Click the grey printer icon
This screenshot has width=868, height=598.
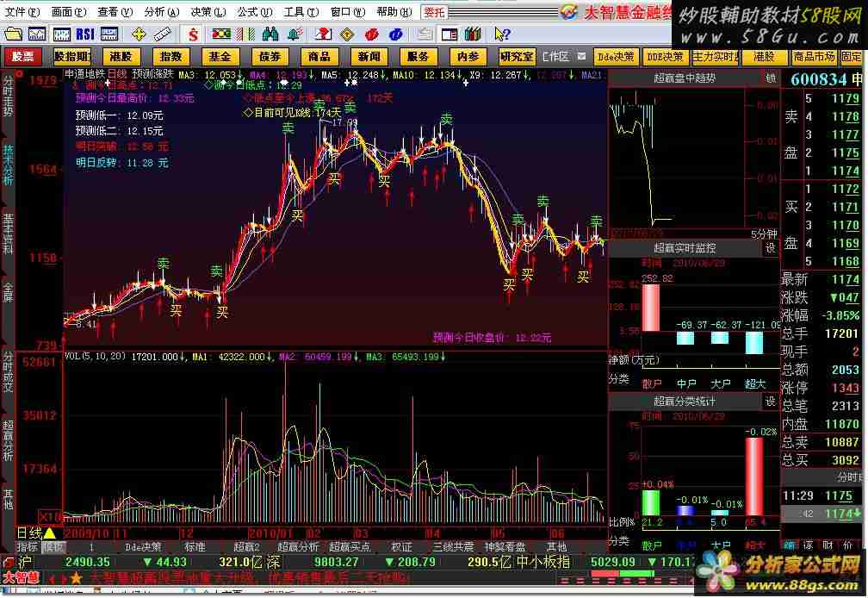tap(425, 34)
